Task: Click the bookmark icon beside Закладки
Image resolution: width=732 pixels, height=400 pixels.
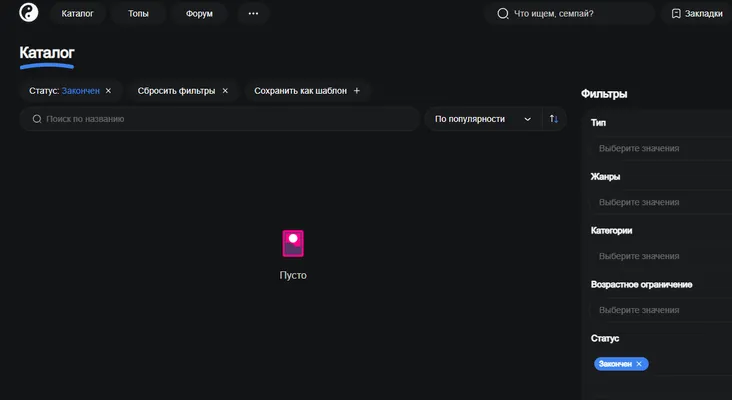Action: pos(676,14)
